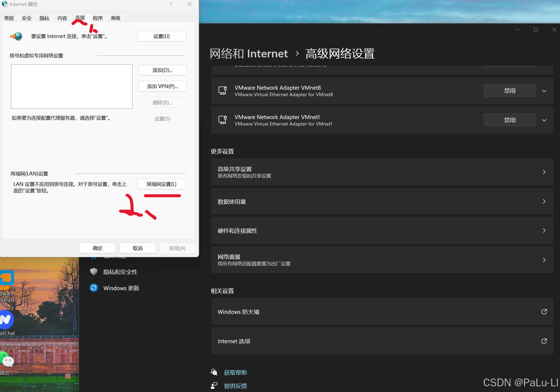Click the 取消 button

[x=138, y=248]
